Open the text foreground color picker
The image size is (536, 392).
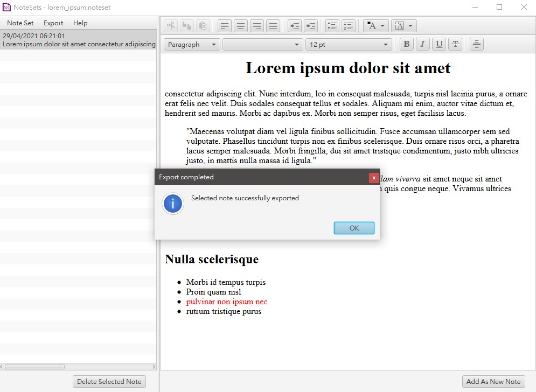[376, 26]
